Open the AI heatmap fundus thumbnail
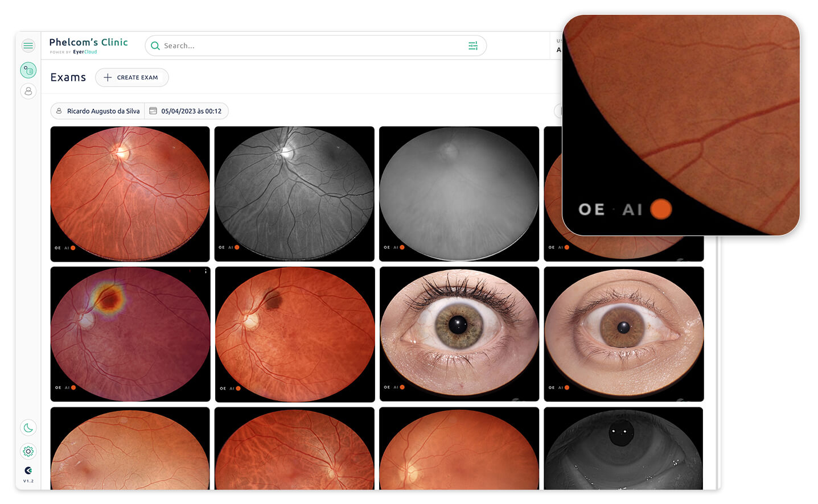Viewport: 818px width, 504px height. pos(130,334)
